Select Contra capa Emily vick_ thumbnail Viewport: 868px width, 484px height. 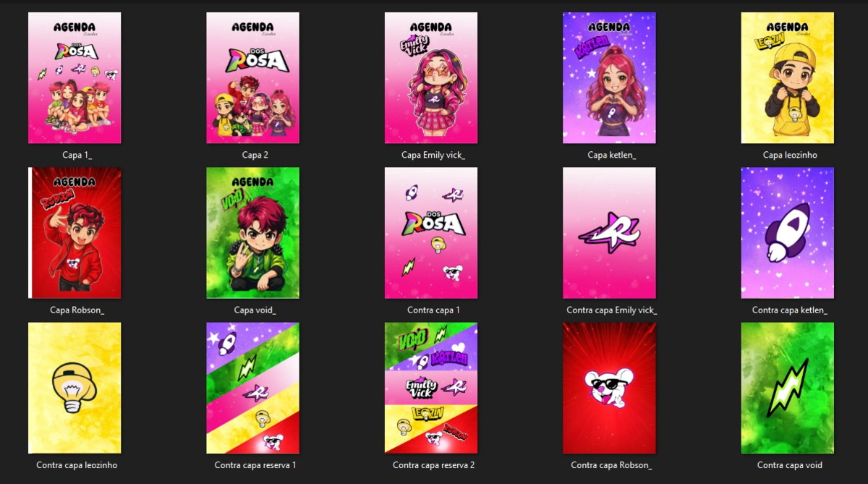(609, 233)
